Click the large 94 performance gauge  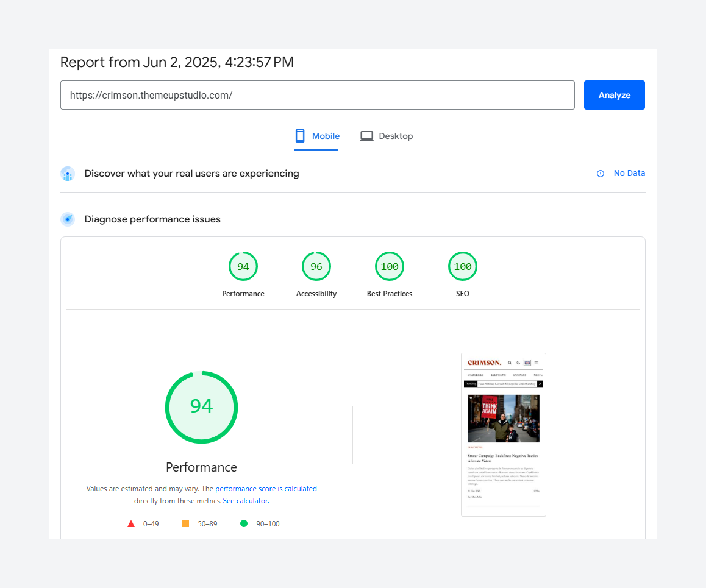pos(201,407)
